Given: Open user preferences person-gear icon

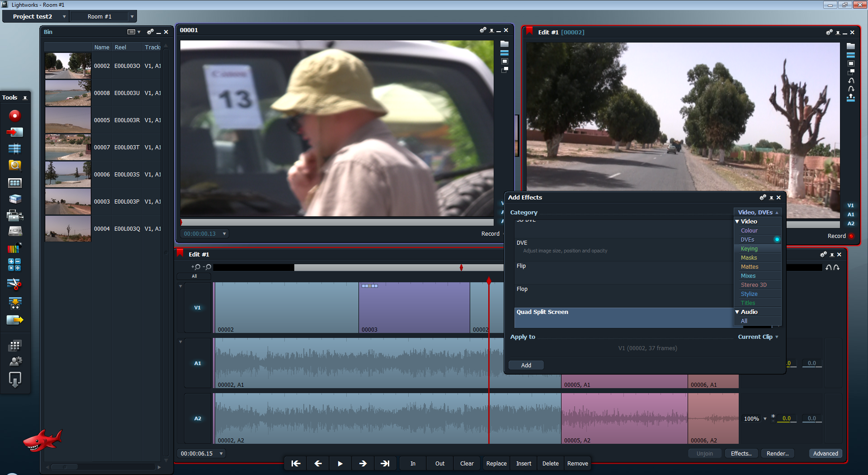Looking at the screenshot, I should pos(15,361).
